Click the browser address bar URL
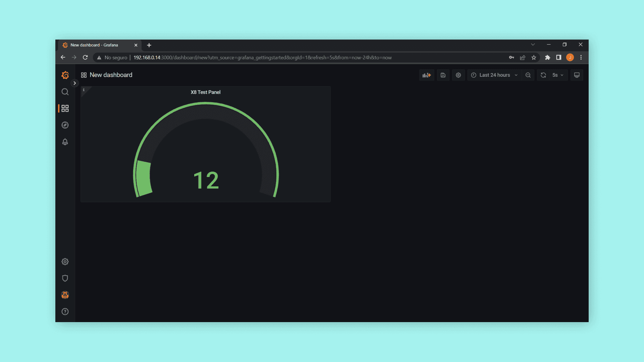The image size is (644, 362). click(262, 58)
